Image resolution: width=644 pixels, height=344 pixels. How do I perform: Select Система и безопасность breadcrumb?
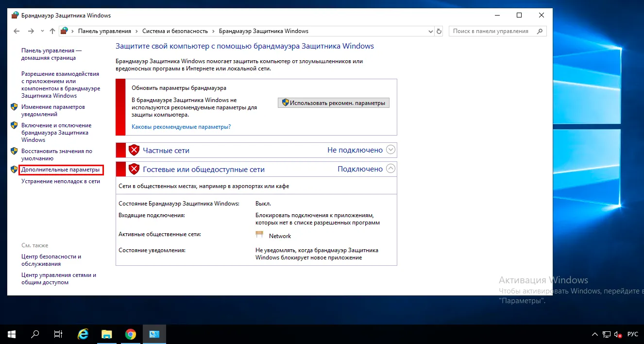pos(175,31)
